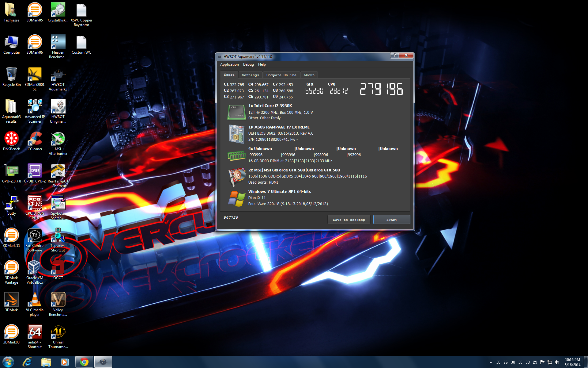Open Internet Explorer from taskbar
This screenshot has width=588, height=368.
[27, 362]
